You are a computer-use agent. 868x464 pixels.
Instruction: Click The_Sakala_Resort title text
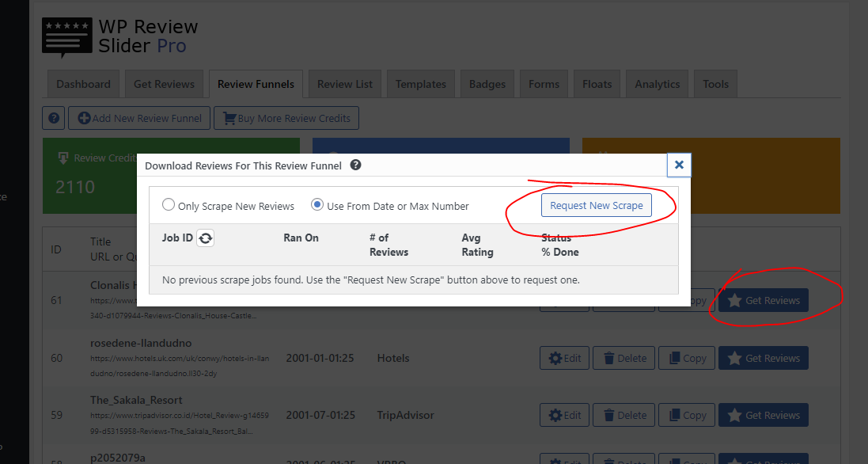coord(136,400)
